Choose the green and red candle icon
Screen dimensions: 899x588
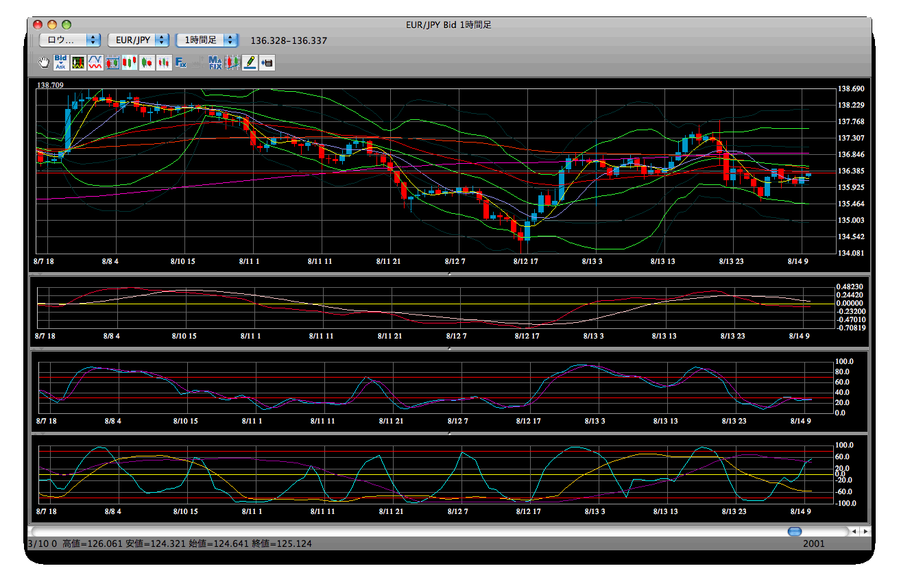tap(147, 63)
